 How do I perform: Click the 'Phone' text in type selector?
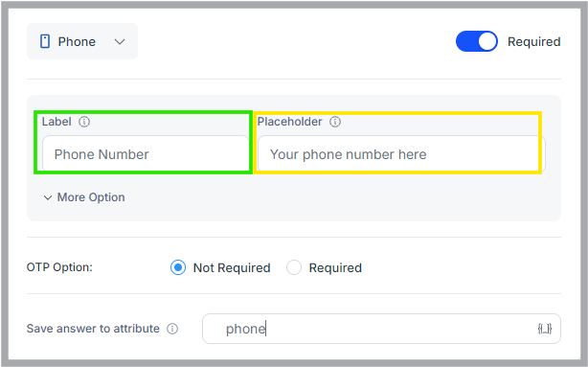(x=77, y=41)
